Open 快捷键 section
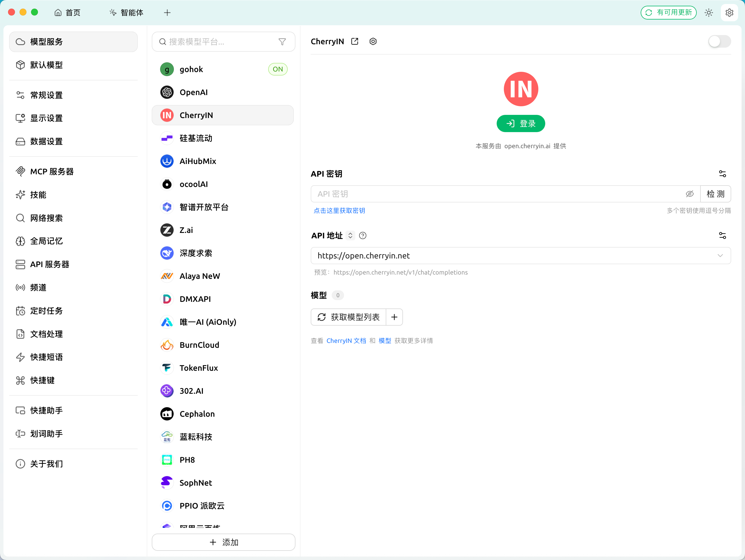The height and width of the screenshot is (560, 745). click(x=73, y=381)
